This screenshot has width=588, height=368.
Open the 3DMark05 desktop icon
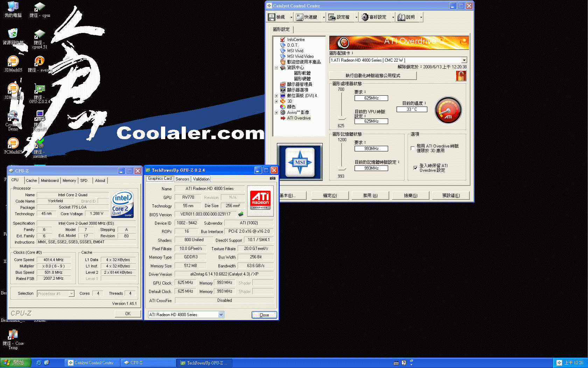(13, 64)
